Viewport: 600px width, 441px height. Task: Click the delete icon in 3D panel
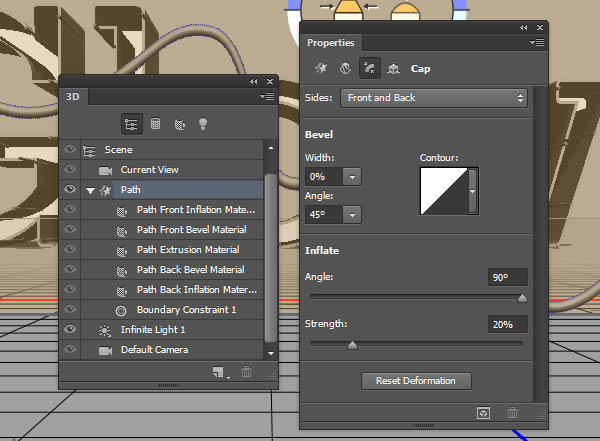pos(247,373)
